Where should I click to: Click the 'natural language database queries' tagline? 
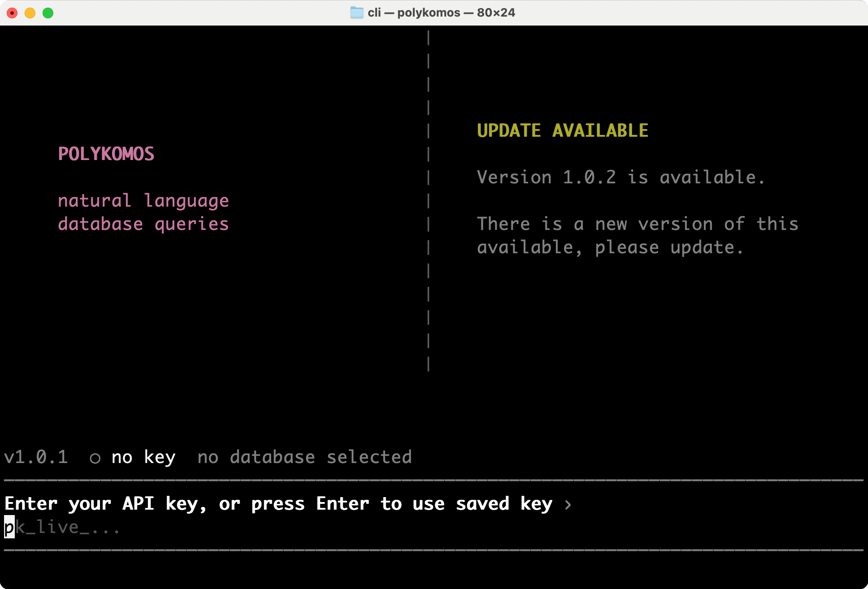(x=144, y=212)
